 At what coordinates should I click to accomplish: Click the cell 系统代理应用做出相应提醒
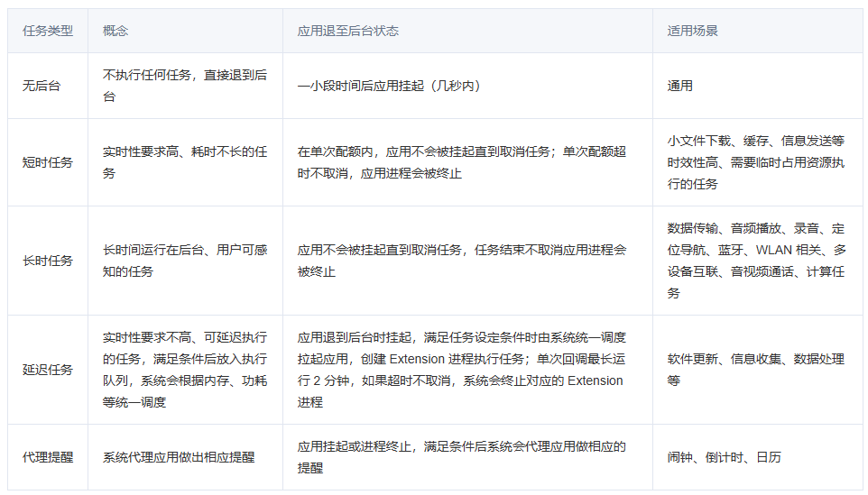[x=186, y=457]
